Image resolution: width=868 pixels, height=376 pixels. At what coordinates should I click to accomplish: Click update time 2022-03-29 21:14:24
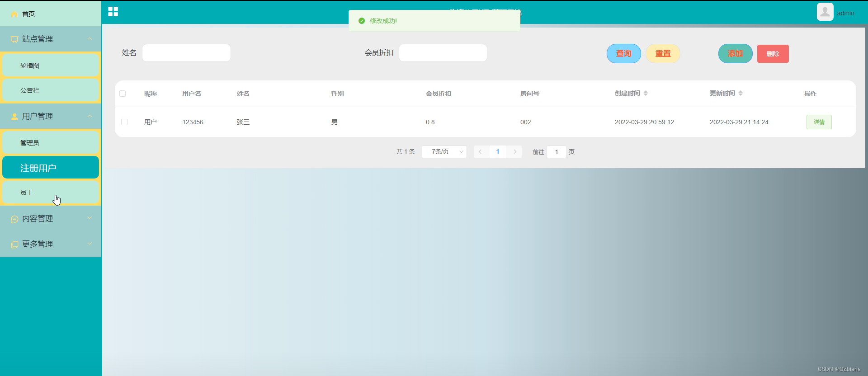(739, 122)
